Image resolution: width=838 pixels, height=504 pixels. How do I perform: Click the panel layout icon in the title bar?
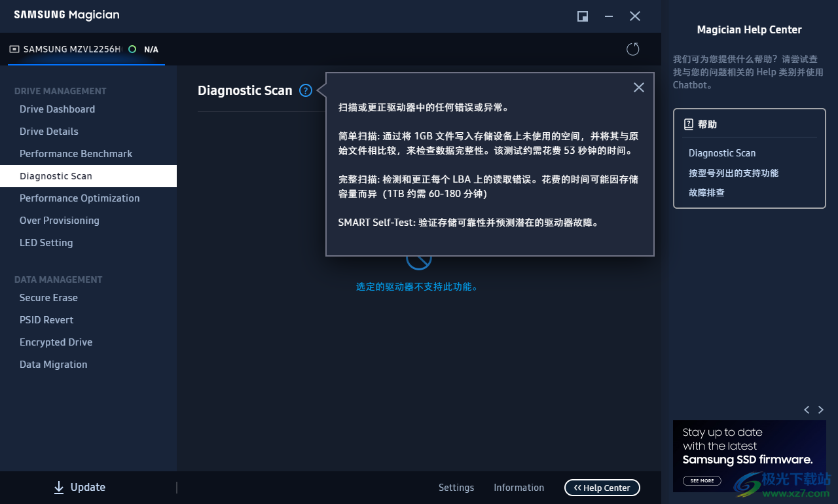coord(582,16)
